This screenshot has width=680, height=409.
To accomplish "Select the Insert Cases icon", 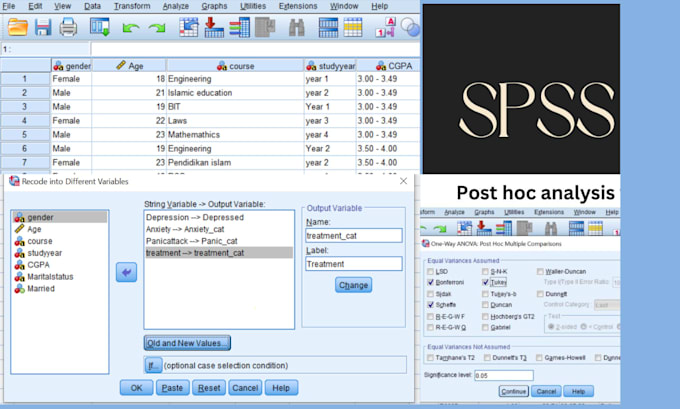I will [328, 27].
